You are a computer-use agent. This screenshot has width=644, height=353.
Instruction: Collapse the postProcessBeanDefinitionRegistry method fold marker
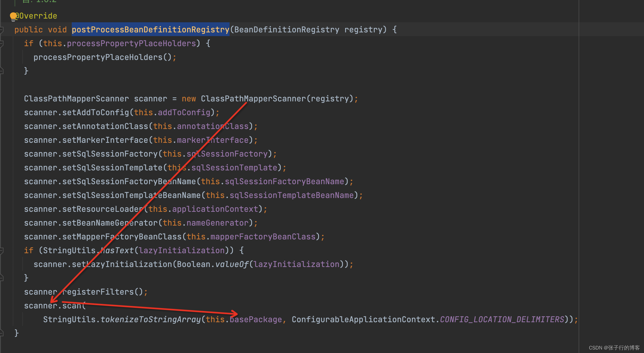(x=2, y=30)
